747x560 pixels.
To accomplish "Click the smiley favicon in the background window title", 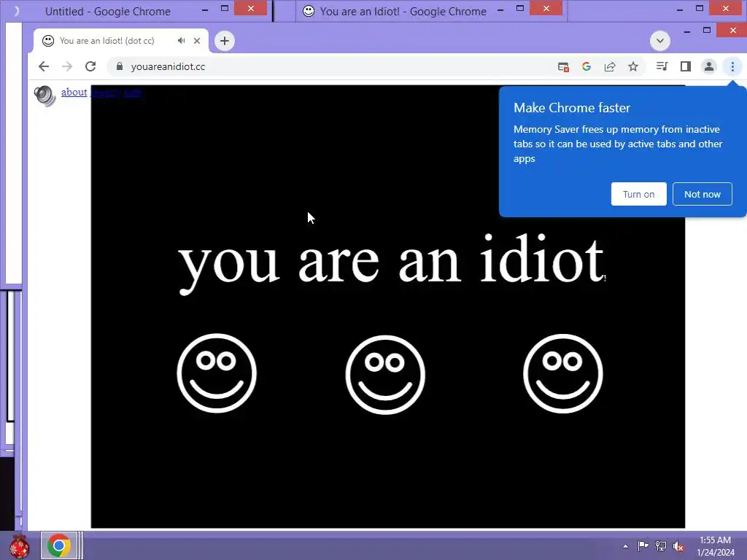I will coord(309,11).
